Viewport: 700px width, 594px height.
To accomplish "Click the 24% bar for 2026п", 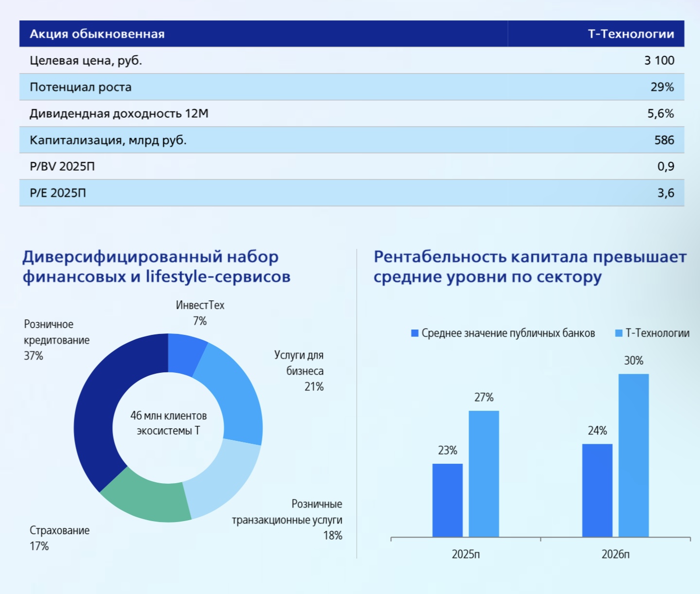I will pyautogui.click(x=597, y=490).
